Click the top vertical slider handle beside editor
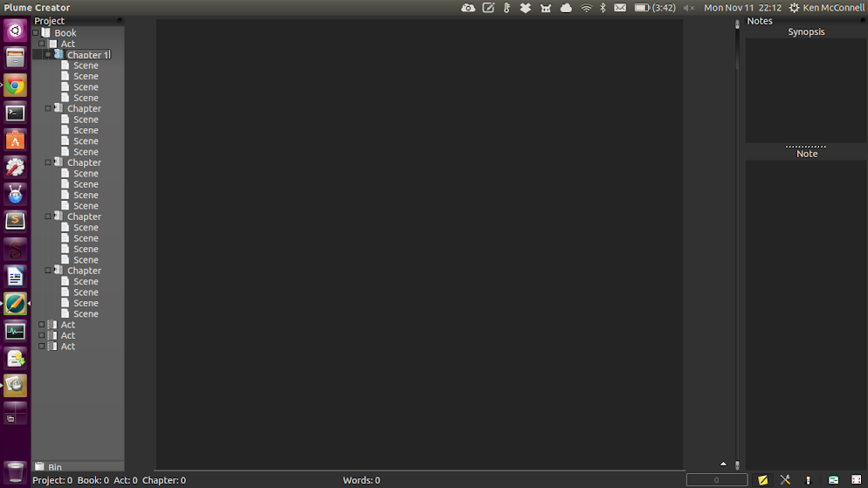The image size is (868, 488). click(737, 24)
